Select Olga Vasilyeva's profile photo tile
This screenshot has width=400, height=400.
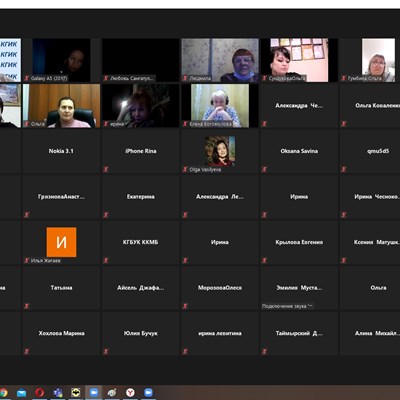(220, 151)
